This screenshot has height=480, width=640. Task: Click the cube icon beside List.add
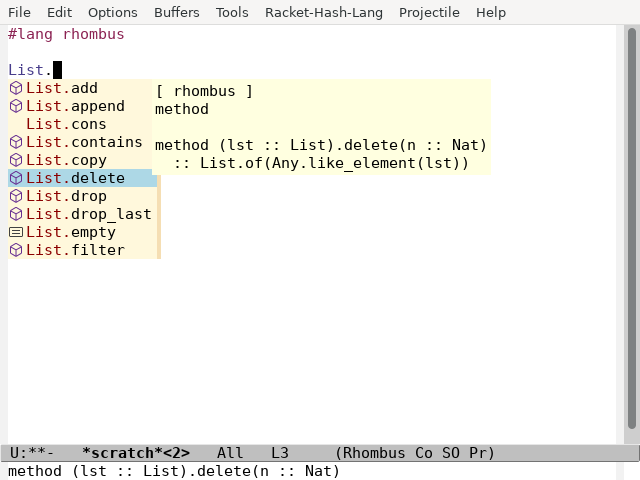click(16, 88)
